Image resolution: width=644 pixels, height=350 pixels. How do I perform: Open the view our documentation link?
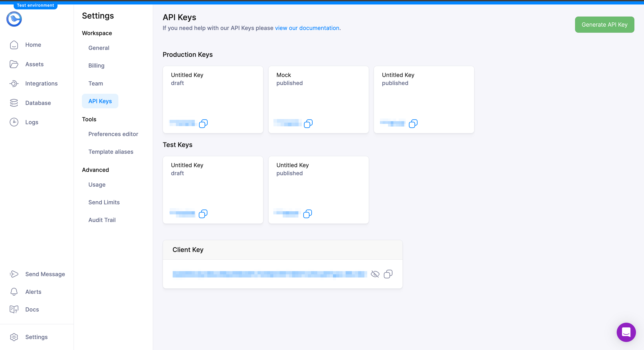click(x=307, y=28)
